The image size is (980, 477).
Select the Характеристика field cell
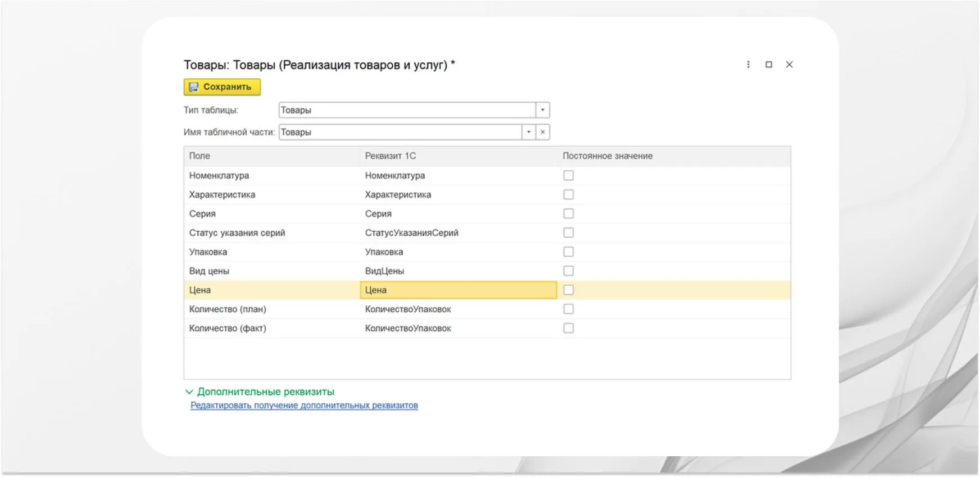(x=272, y=195)
